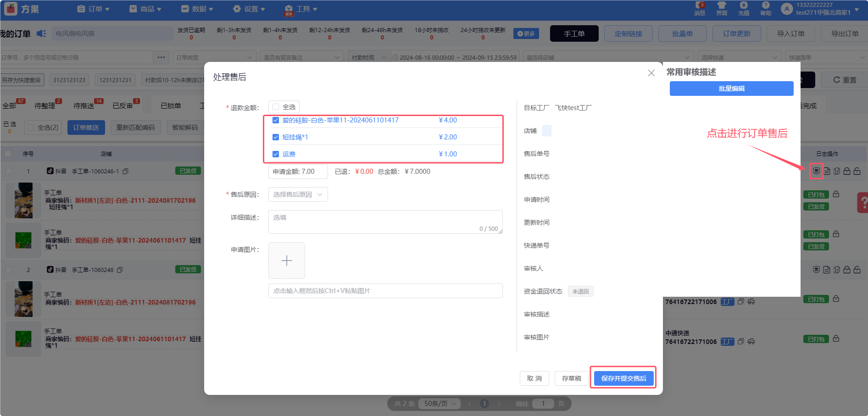Screen dimensions: 868x416
Task: Expand the account dropdown arrow beside test271华强北商家1
Action: pos(857,9)
